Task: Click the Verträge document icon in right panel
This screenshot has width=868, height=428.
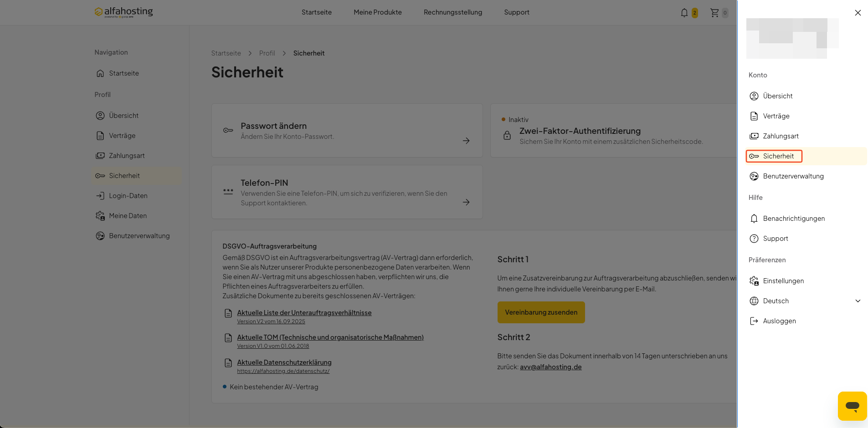Action: 754,116
